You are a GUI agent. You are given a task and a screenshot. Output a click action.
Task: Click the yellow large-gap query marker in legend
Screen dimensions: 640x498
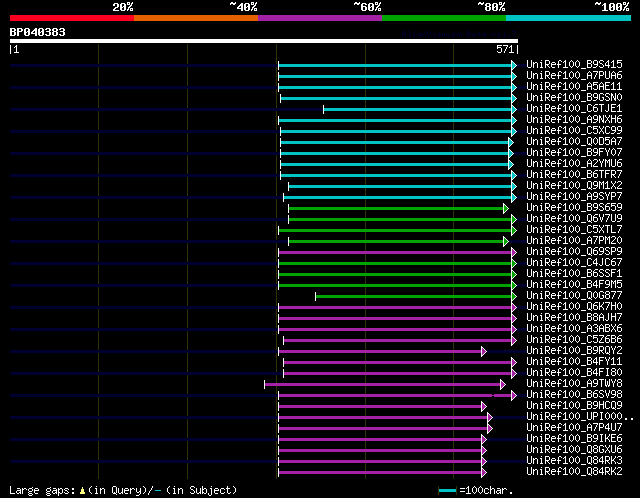82,490
